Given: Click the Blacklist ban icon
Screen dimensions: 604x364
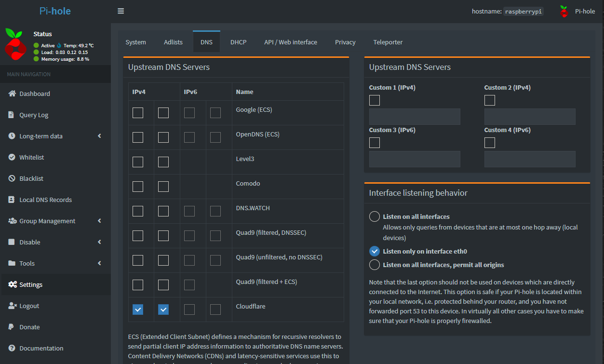Looking at the screenshot, I should [12, 178].
